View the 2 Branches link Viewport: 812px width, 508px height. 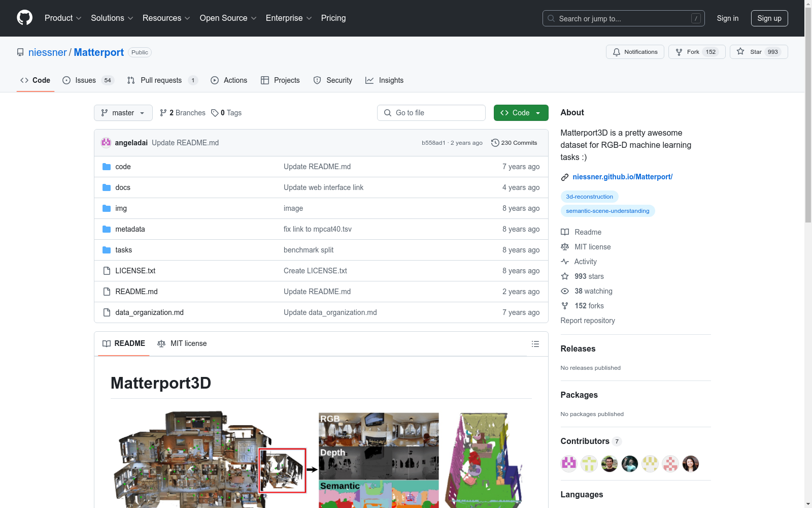click(183, 113)
